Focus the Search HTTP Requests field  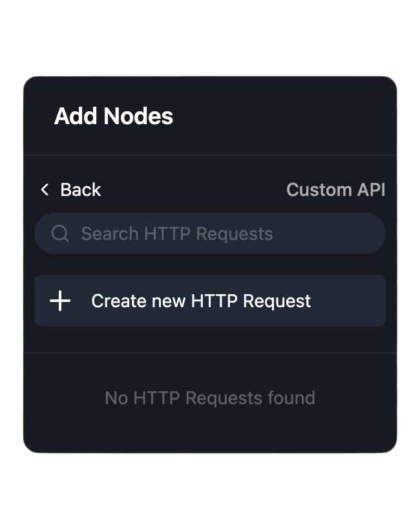click(220, 233)
